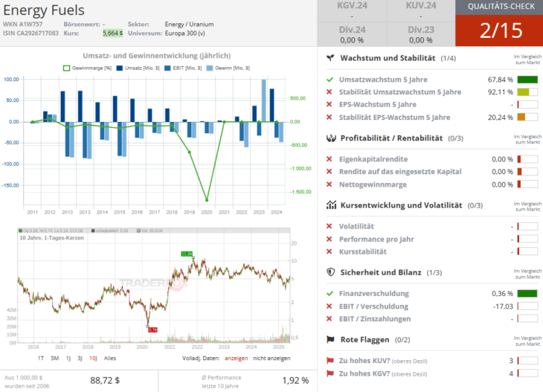Click the sector value Energy / Uranium
This screenshot has width=543, height=392.
click(x=189, y=25)
